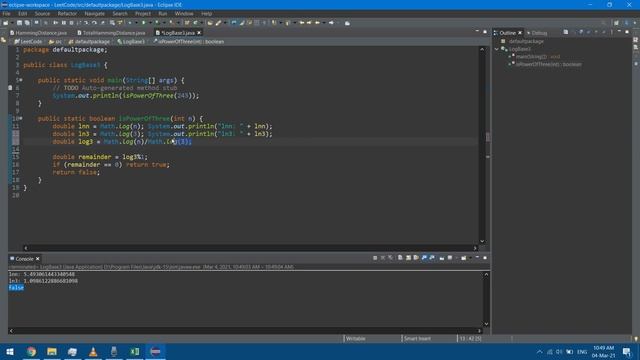Viewport: 640px width, 360px height.
Task: Open Excel from the Windows taskbar
Action: coord(134,352)
